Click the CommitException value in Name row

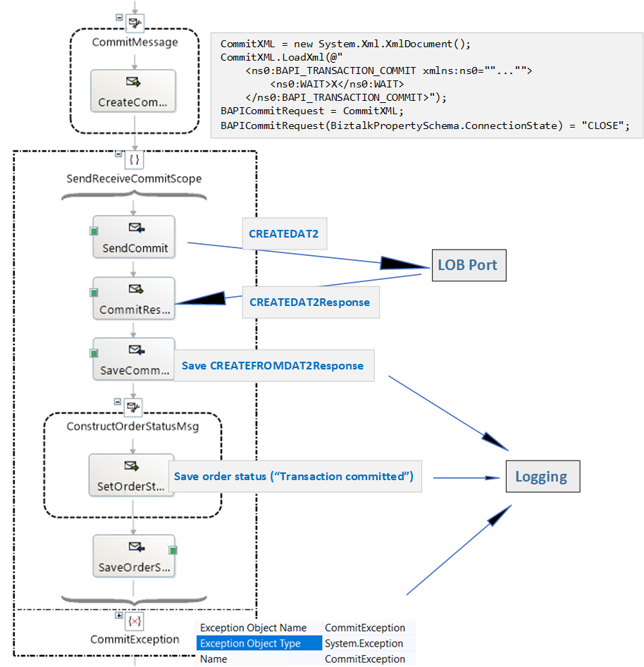click(365, 659)
